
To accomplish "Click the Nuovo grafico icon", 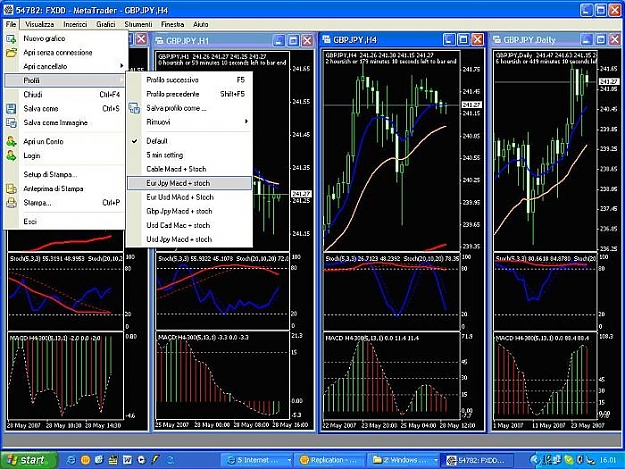I will pyautogui.click(x=11, y=39).
